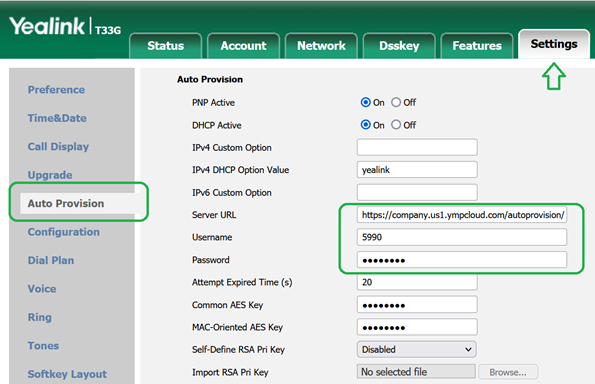Set DHCP Active to Off
Viewport: 595px width, 384px height.
[x=396, y=125]
